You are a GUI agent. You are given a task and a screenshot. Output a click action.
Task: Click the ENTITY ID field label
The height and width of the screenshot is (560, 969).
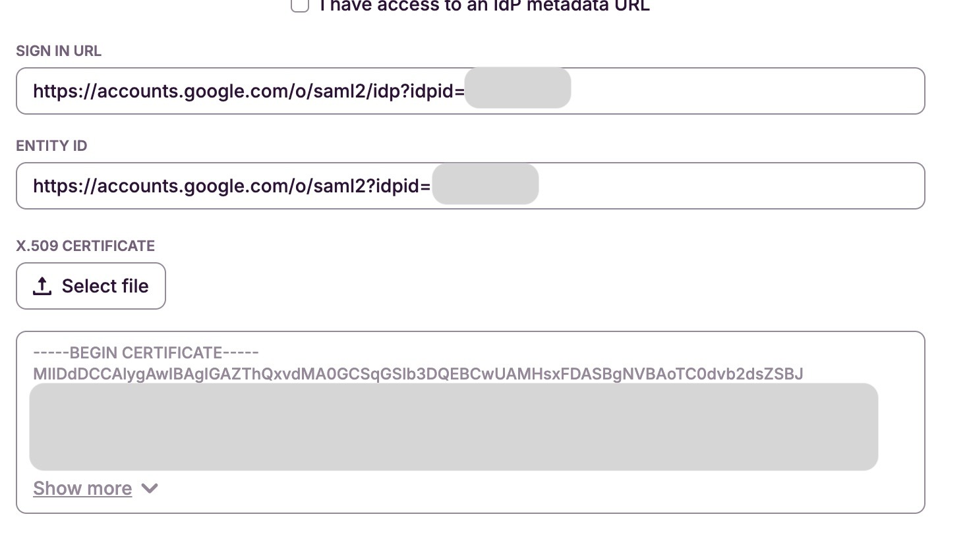[51, 146]
